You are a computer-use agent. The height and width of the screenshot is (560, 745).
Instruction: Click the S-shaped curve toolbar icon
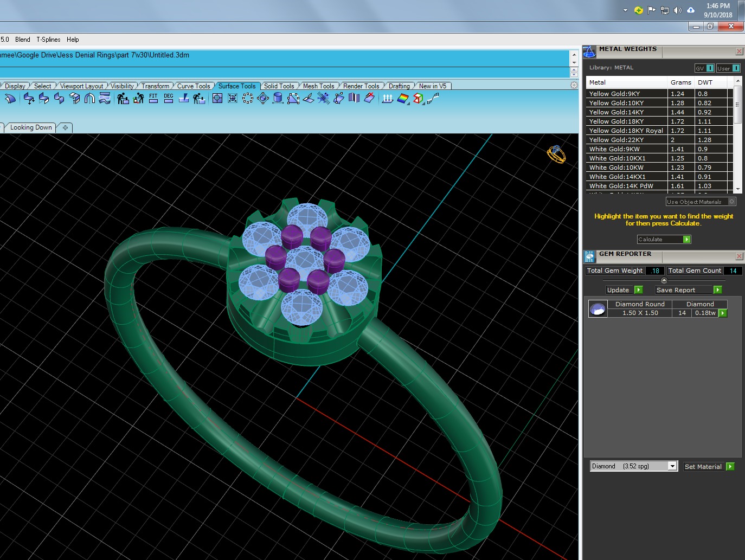433,98
